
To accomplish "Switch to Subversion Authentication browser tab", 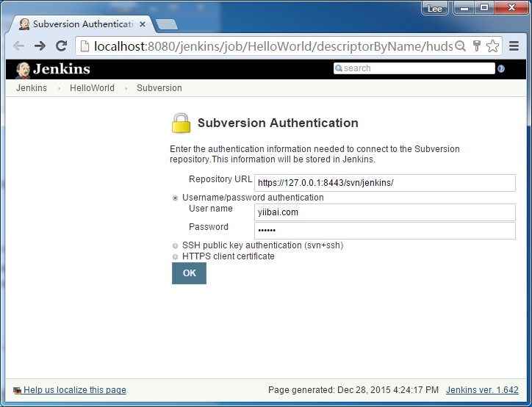I will (82, 24).
